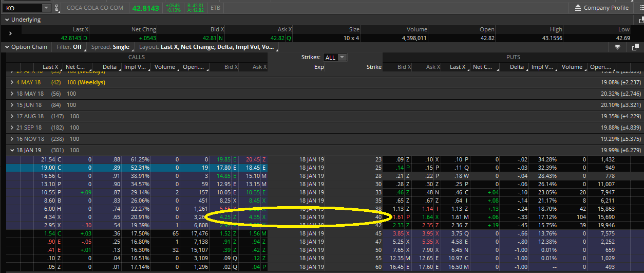Expand the 4 MAY 18 Weeklys expiration

point(12,82)
